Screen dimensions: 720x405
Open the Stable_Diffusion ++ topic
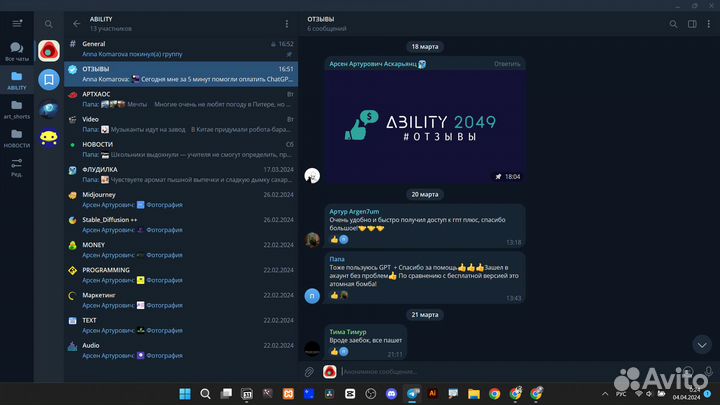(181, 225)
